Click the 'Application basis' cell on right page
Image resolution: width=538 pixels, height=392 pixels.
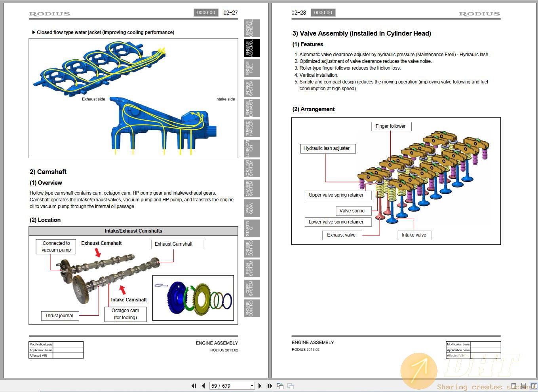click(458, 350)
